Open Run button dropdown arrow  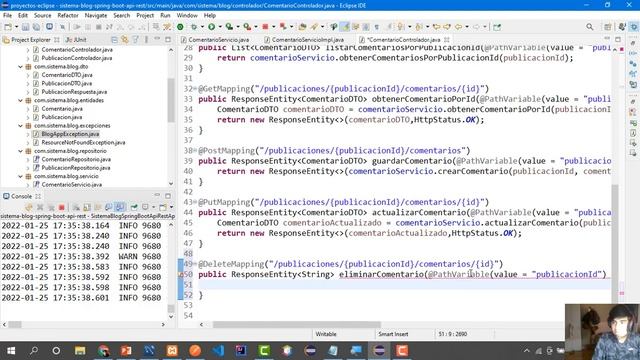(220, 27)
